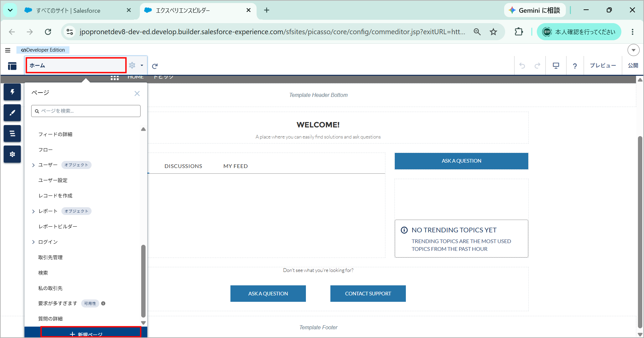Image resolution: width=644 pixels, height=338 pixels.
Task: Open the help question mark menu
Action: (575, 66)
